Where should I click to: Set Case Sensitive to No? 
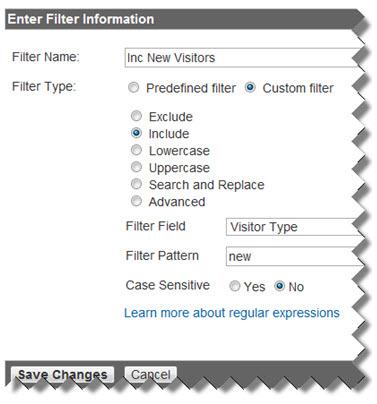279,286
